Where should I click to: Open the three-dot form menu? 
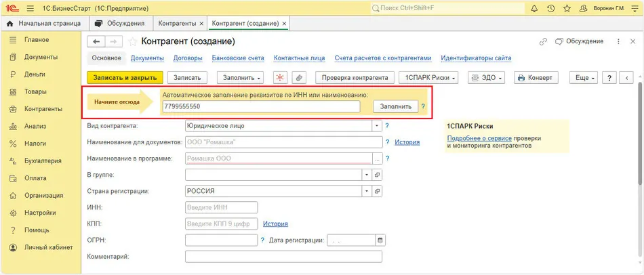(619, 41)
